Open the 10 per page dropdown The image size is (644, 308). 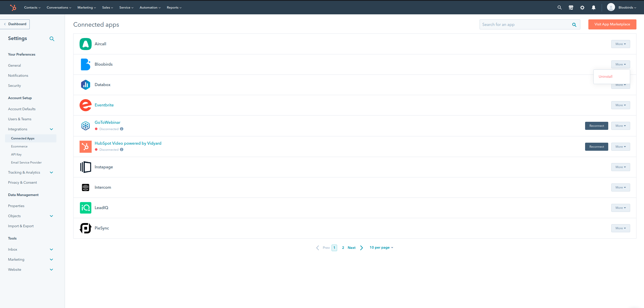pos(381,248)
